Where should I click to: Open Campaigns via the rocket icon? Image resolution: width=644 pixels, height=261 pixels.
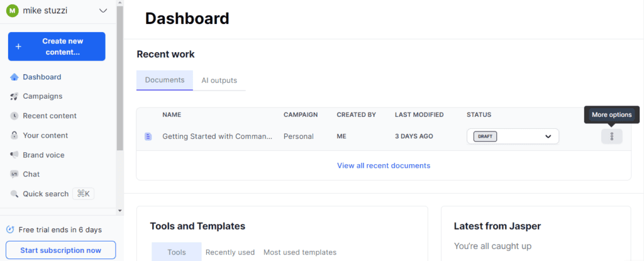tap(14, 96)
